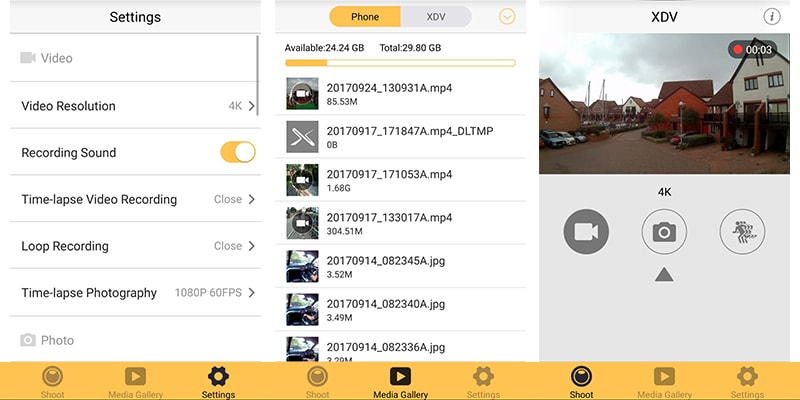Tap the video record camcorder button

(x=586, y=232)
